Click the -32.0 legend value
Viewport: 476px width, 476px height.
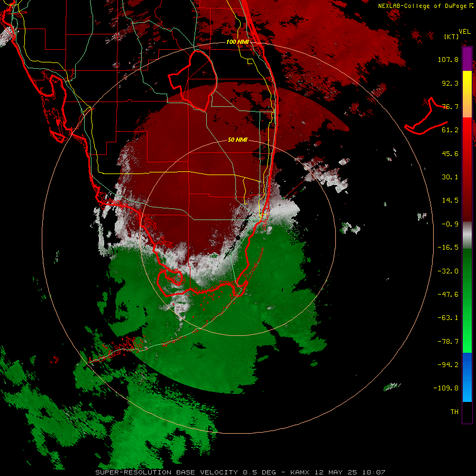tap(448, 271)
